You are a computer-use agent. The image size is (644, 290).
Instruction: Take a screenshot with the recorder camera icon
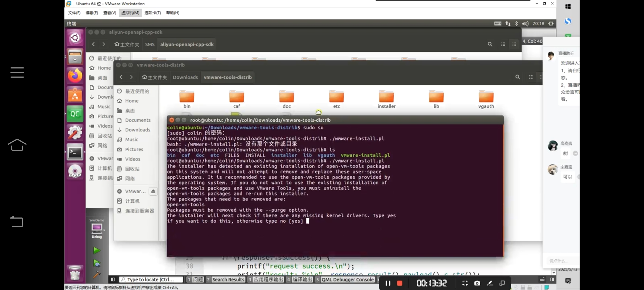tap(477, 283)
